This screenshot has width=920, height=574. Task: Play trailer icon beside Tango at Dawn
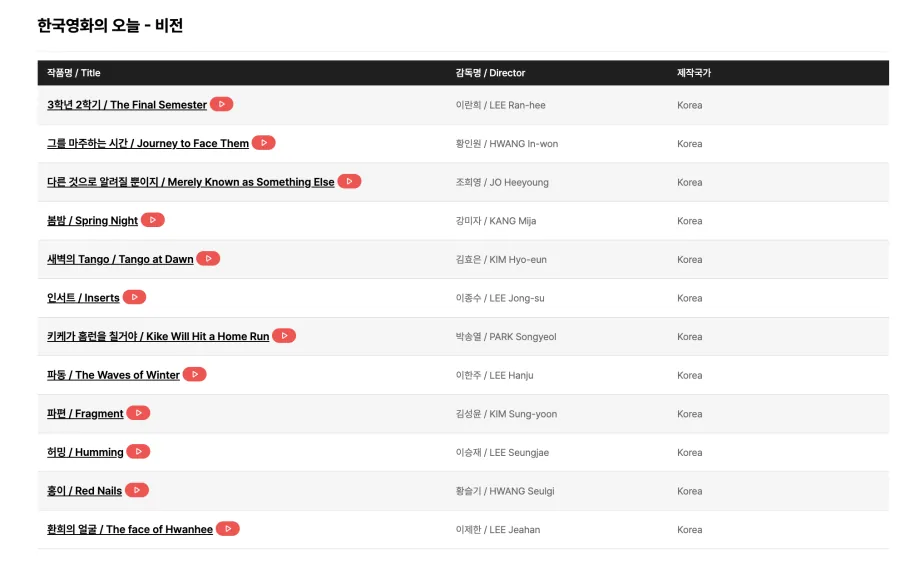pos(208,259)
